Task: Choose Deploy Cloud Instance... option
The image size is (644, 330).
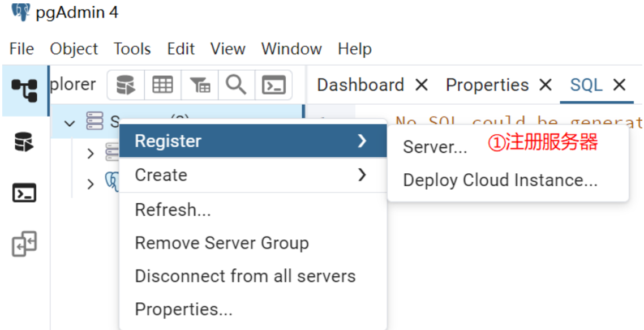Action: click(x=500, y=180)
